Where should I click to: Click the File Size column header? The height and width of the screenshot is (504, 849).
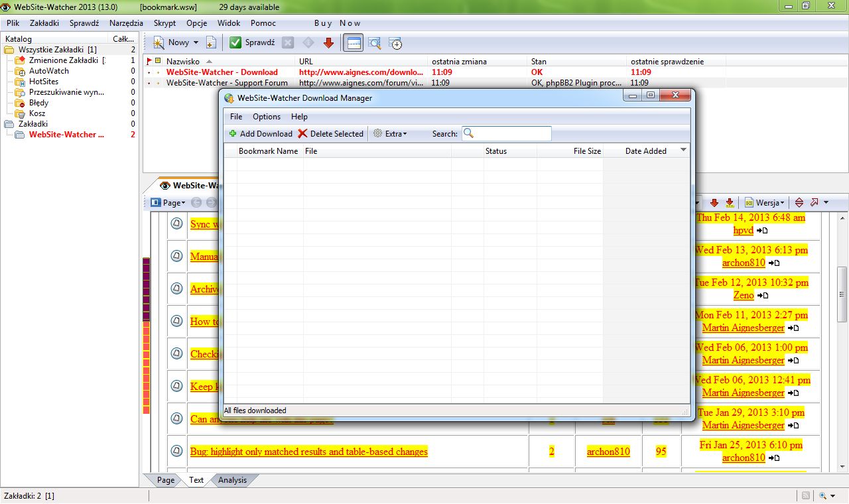[570, 151]
